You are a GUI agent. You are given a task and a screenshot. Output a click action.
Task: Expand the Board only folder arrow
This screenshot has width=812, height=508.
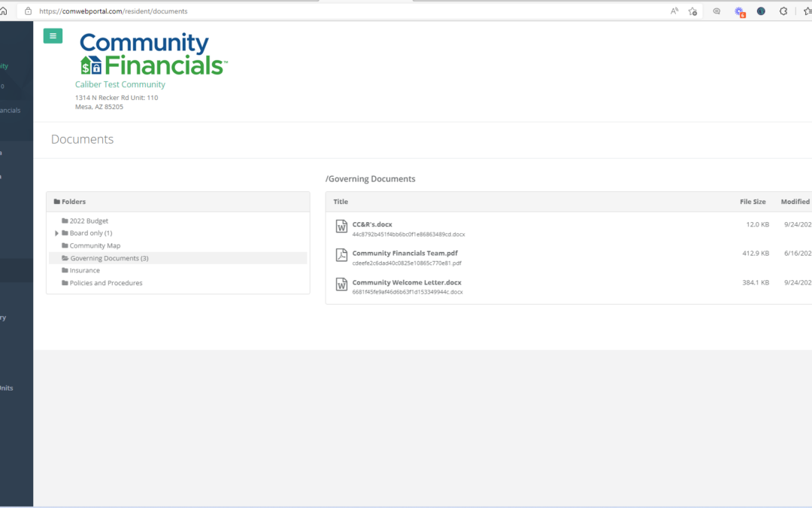pos(57,233)
